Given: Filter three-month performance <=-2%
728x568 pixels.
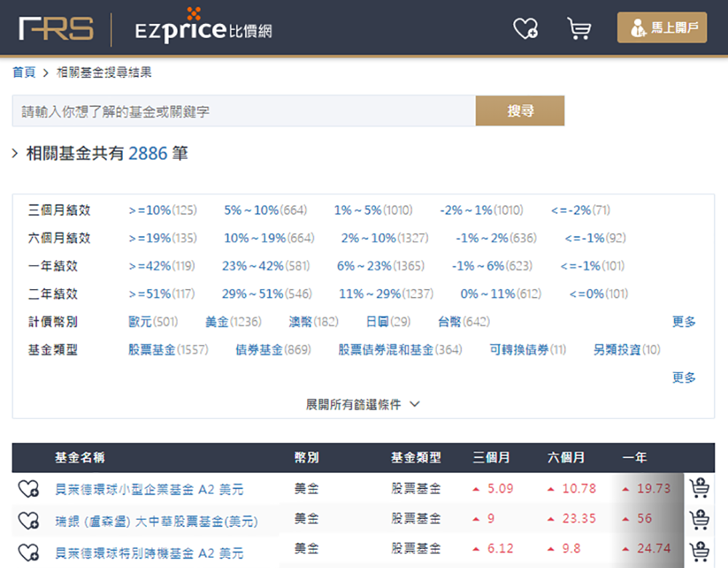Looking at the screenshot, I should [x=580, y=210].
